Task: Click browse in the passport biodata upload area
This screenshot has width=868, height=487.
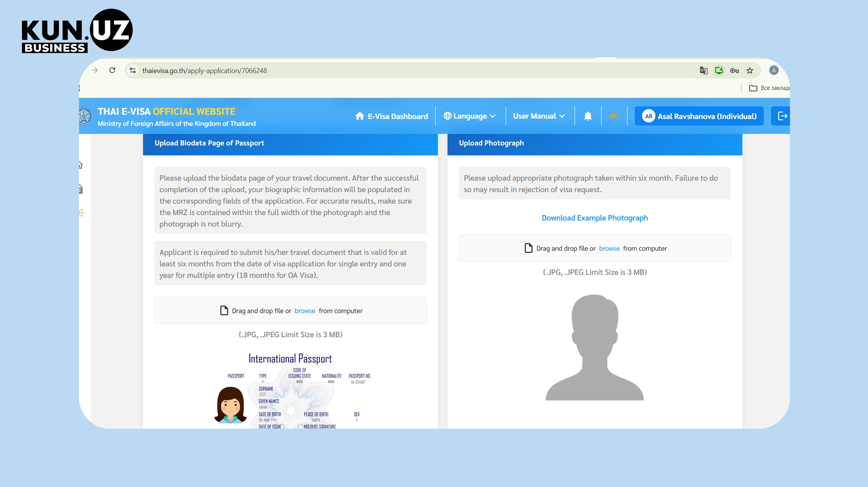Action: [305, 311]
